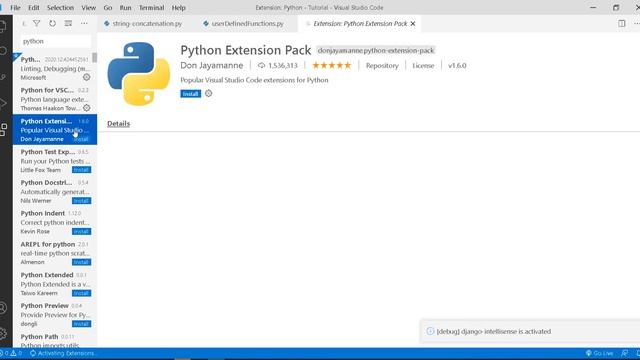Open editor more actions ellipsis

[x=637, y=24]
